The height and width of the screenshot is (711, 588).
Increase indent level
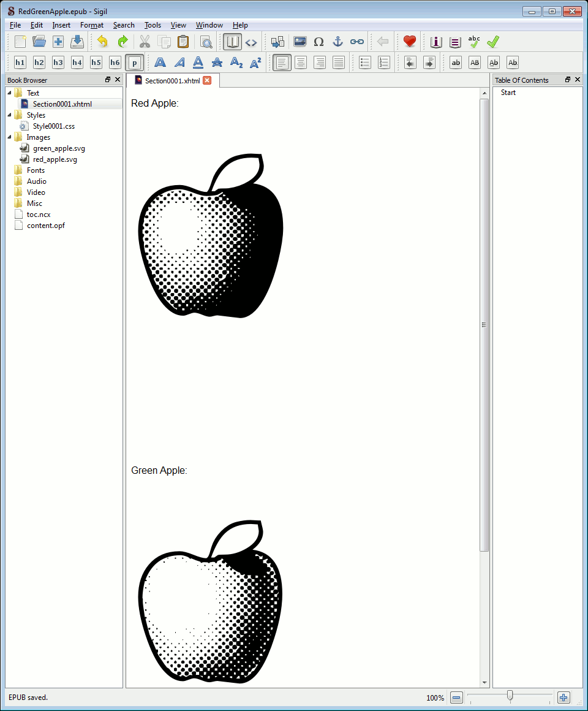click(429, 63)
